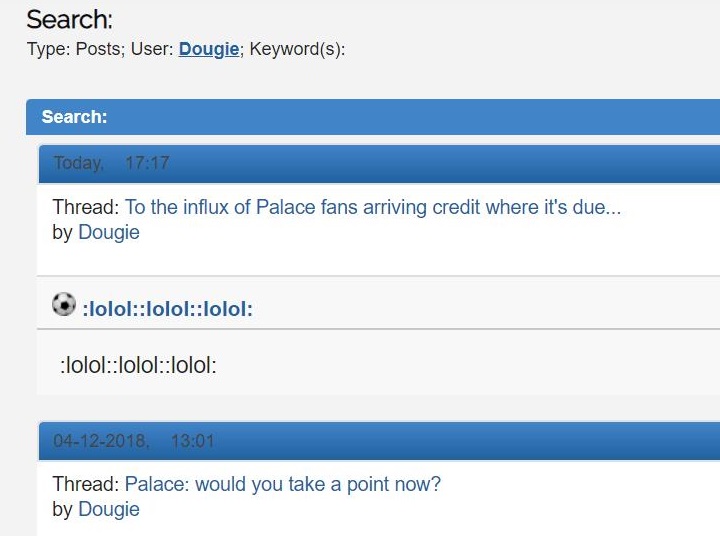Screen dimensions: 720x536
Task: Click the blue 'Search:' results header bar
Action: [373, 117]
